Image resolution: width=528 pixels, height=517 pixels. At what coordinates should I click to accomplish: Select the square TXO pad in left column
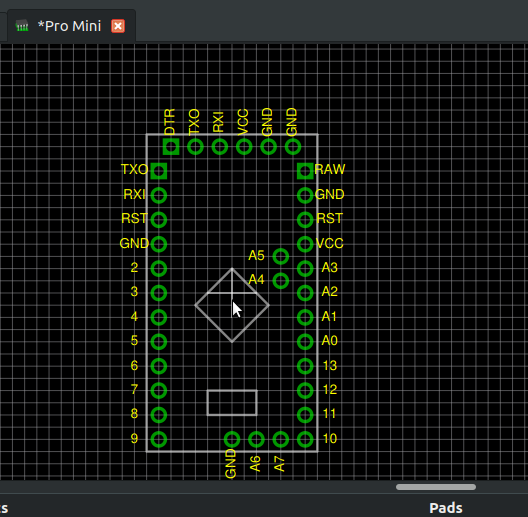[x=159, y=171]
